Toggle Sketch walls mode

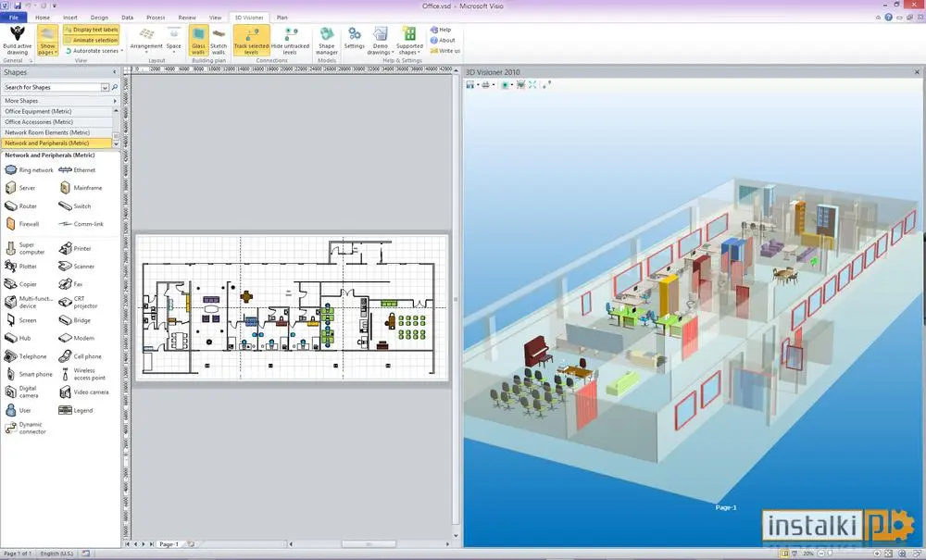point(219,40)
